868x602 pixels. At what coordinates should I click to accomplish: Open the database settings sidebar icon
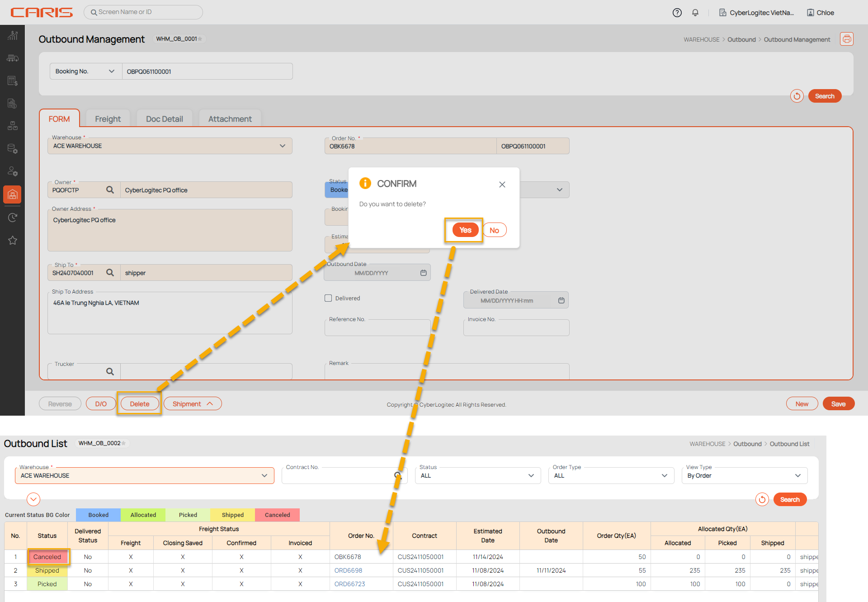tap(13, 148)
